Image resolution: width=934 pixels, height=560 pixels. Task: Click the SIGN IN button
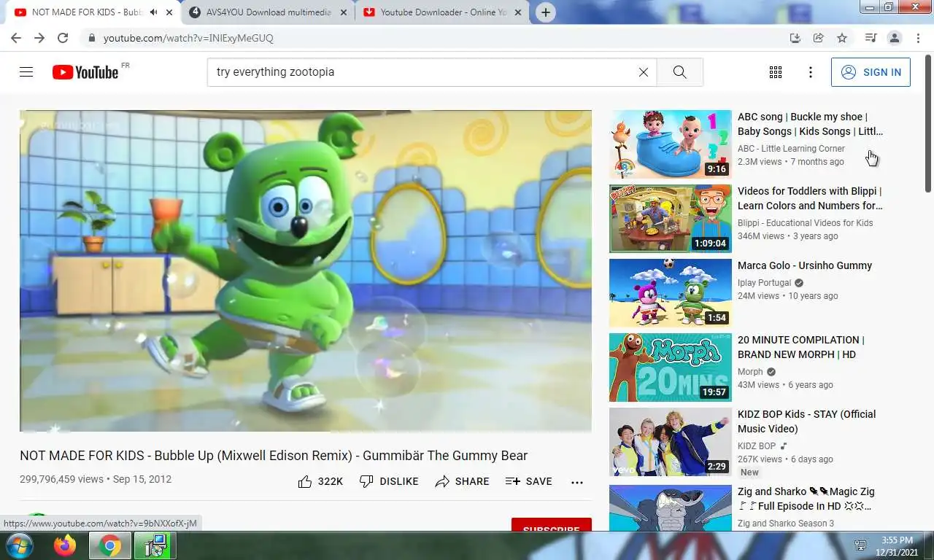pos(871,72)
